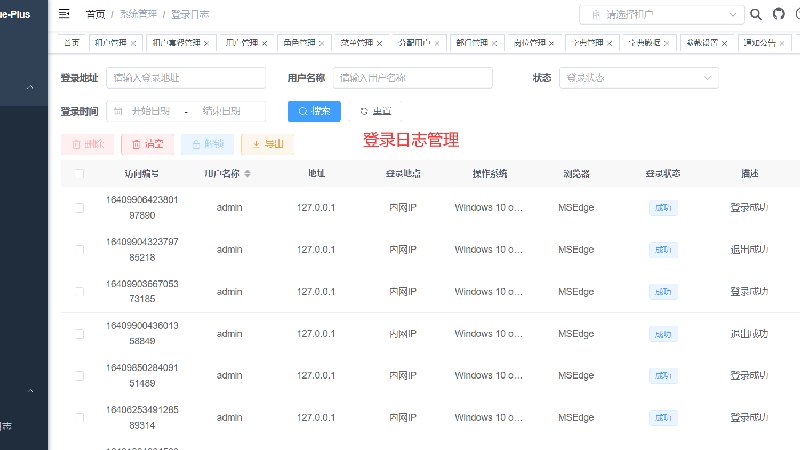Open the GitHub repository icon
The height and width of the screenshot is (450, 800).
(x=779, y=14)
